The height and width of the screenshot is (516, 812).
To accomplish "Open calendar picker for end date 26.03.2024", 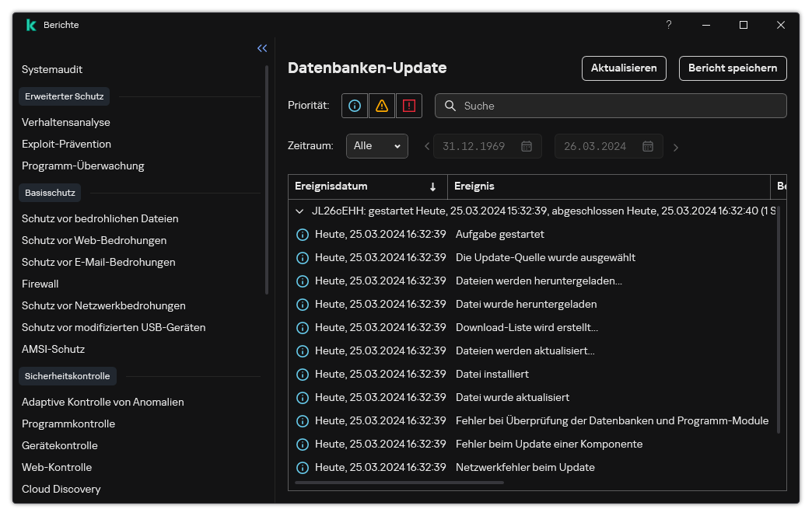I will 647,146.
